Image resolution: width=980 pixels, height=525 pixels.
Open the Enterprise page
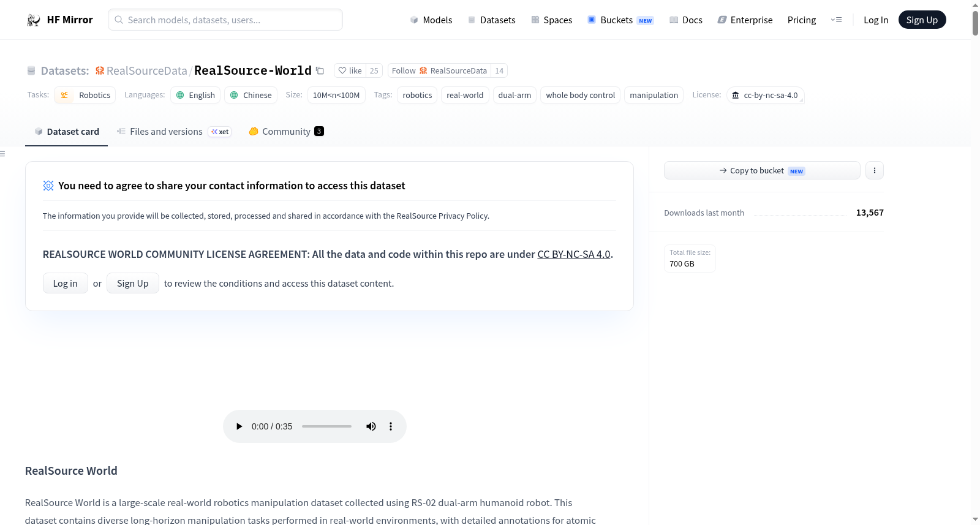pyautogui.click(x=745, y=20)
